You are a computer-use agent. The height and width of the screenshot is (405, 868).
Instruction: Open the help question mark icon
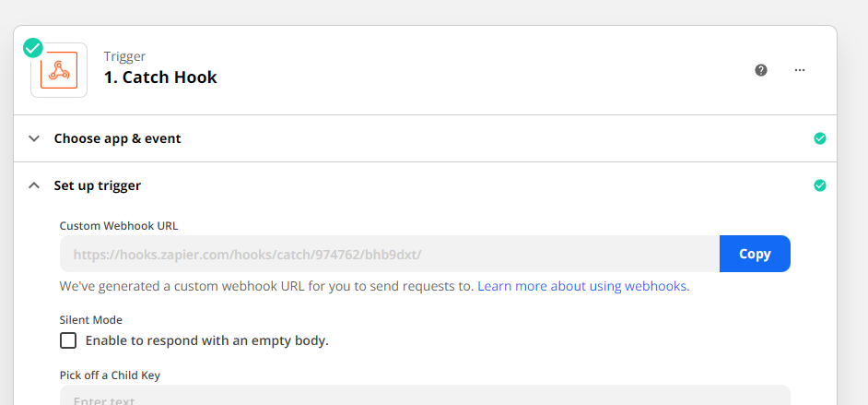pos(761,70)
